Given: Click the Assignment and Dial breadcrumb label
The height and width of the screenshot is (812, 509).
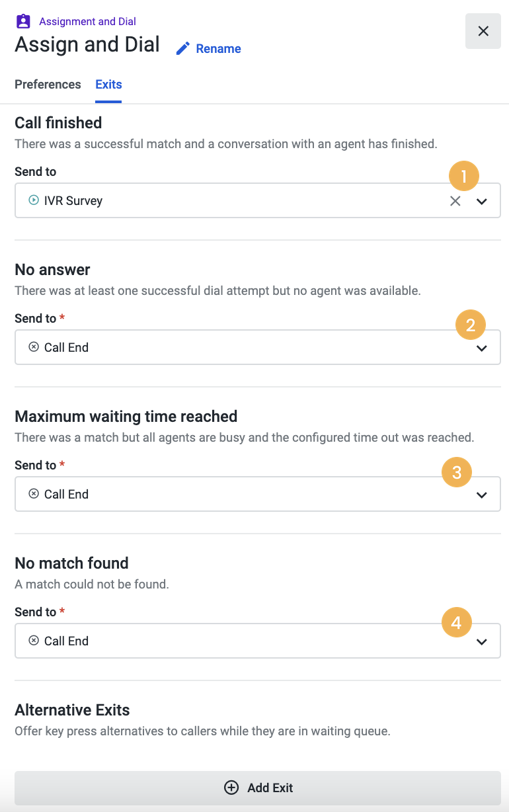Looking at the screenshot, I should click(88, 22).
